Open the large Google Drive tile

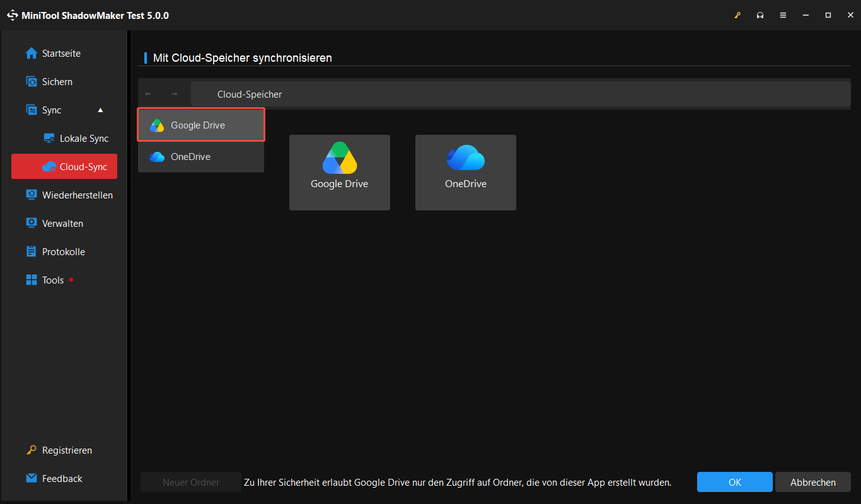click(340, 173)
